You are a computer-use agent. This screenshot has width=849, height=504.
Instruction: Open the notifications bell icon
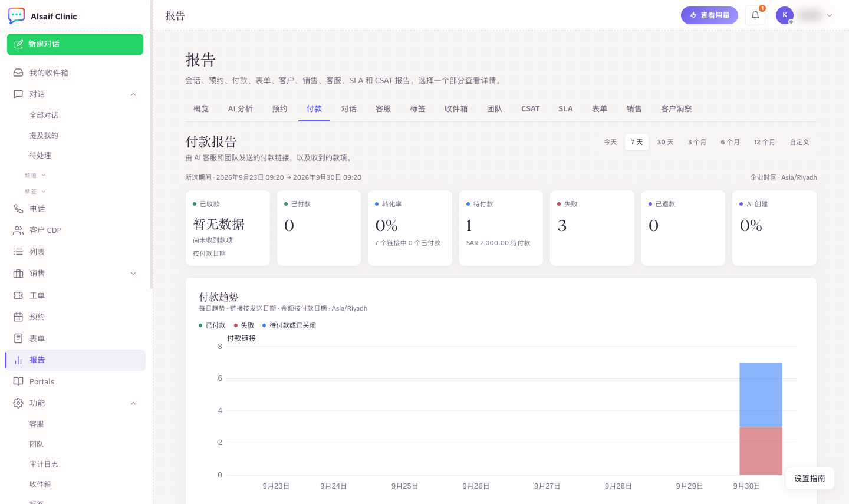point(755,15)
